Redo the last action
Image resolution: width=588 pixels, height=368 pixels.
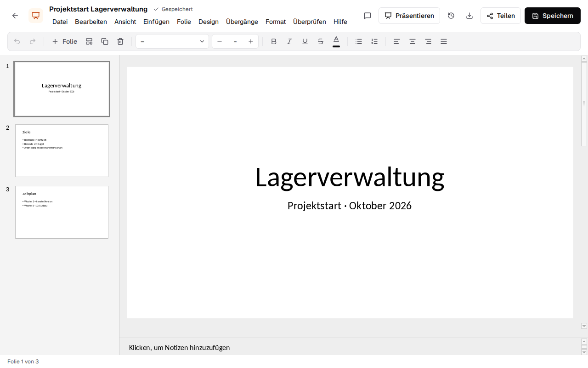click(x=33, y=41)
